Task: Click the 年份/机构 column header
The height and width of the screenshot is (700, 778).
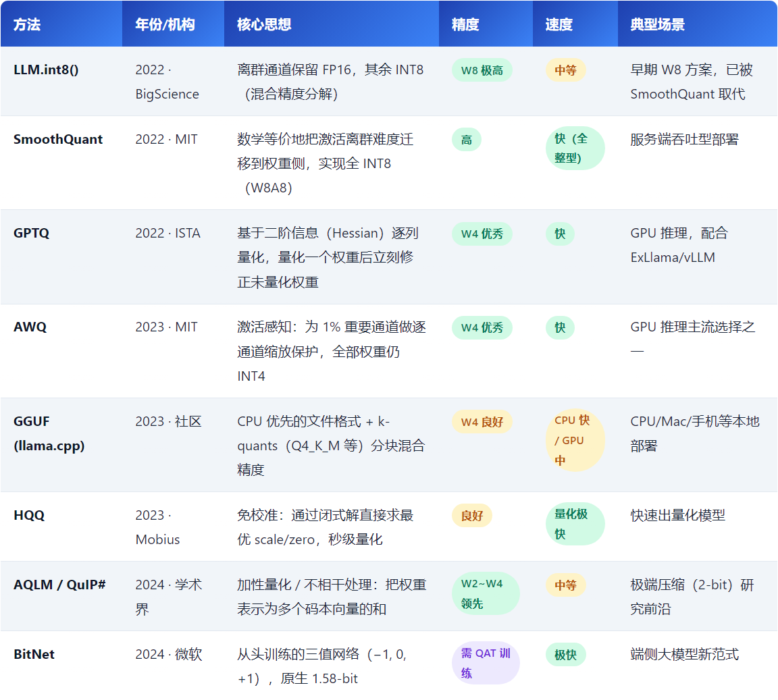Action: coord(173,24)
